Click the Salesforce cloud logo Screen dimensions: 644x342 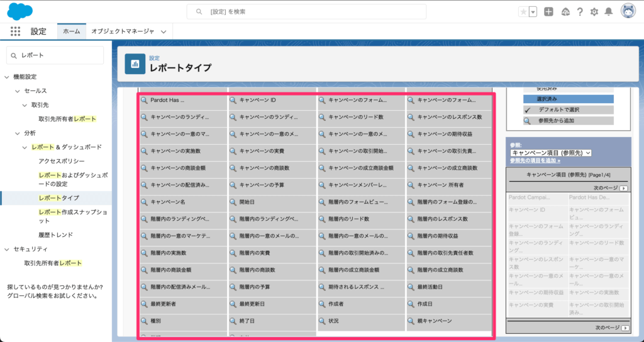coord(19,11)
